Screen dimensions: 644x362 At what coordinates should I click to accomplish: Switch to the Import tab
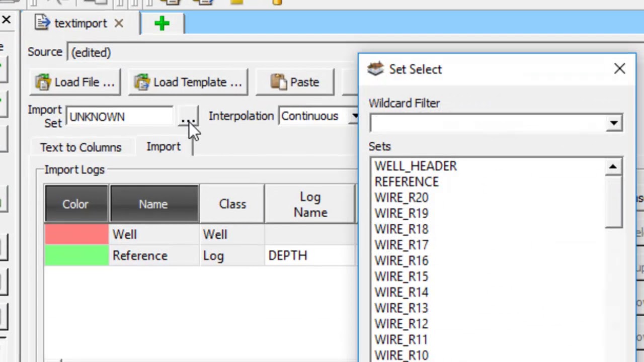click(x=164, y=146)
